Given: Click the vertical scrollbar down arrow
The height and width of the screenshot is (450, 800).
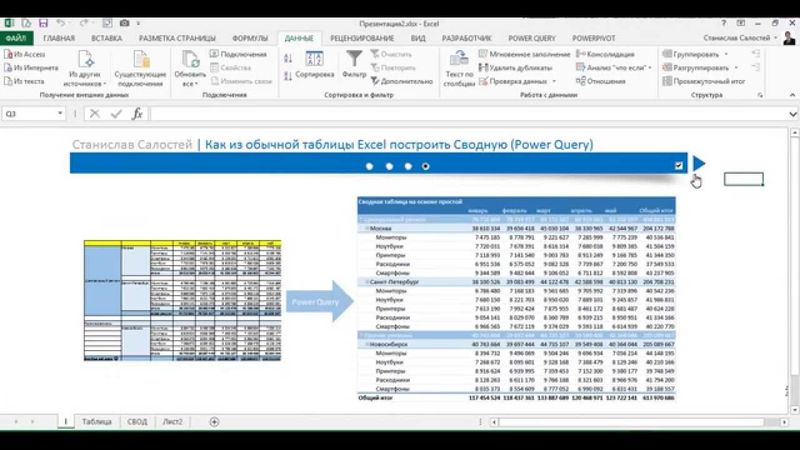Looking at the screenshot, I should [x=794, y=410].
